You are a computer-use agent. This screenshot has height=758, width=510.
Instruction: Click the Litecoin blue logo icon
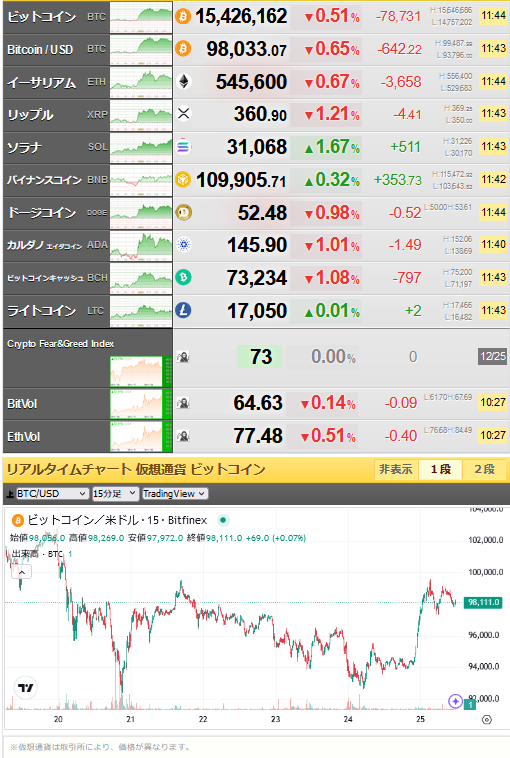183,310
